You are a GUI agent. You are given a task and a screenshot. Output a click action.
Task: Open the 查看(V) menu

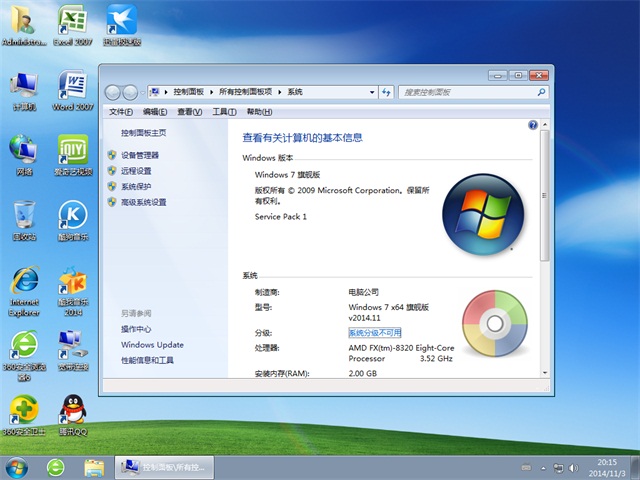click(x=189, y=112)
